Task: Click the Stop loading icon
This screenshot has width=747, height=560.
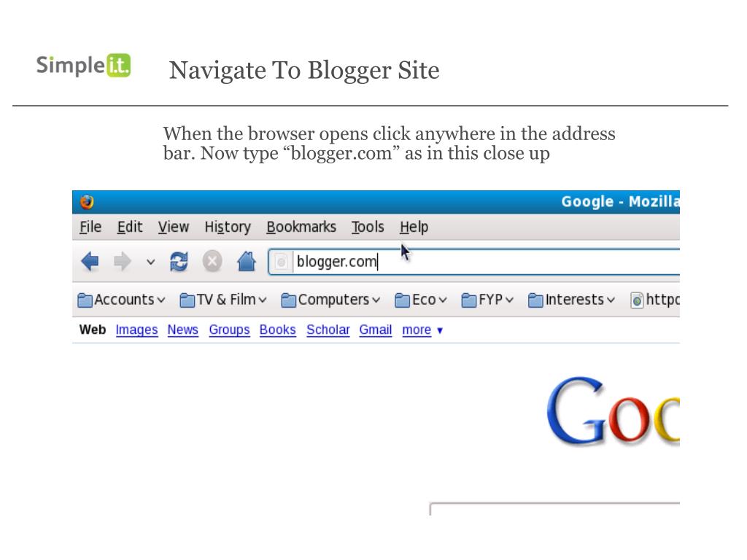Action: pos(212,262)
